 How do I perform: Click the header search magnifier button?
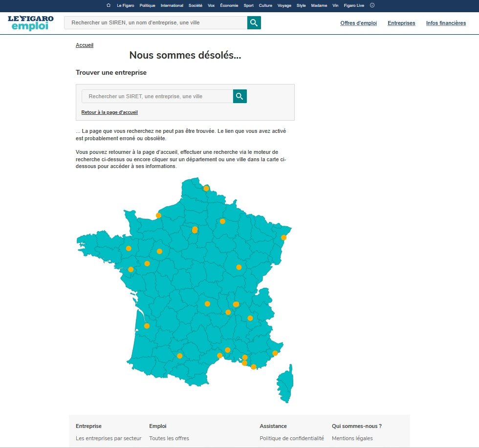click(x=254, y=22)
